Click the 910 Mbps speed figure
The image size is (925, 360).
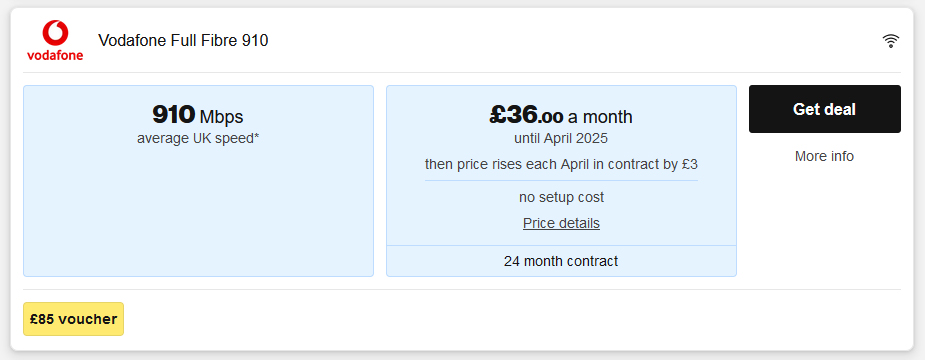point(198,115)
